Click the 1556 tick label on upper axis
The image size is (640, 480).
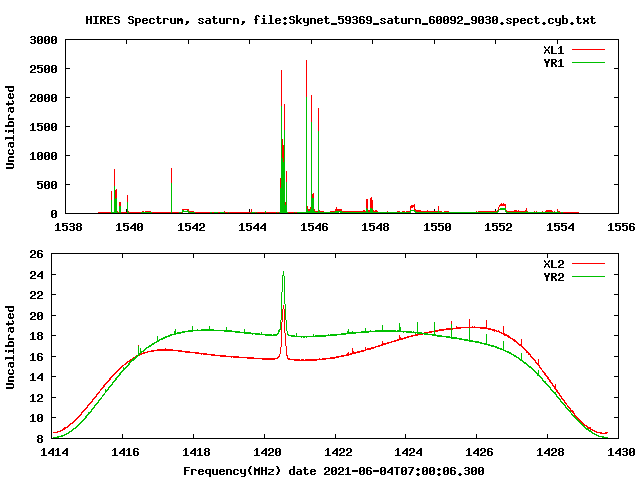click(620, 227)
